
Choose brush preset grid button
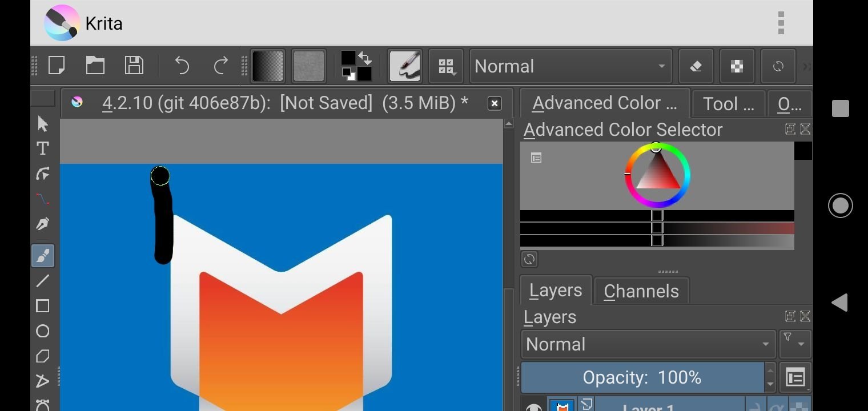coord(446,66)
